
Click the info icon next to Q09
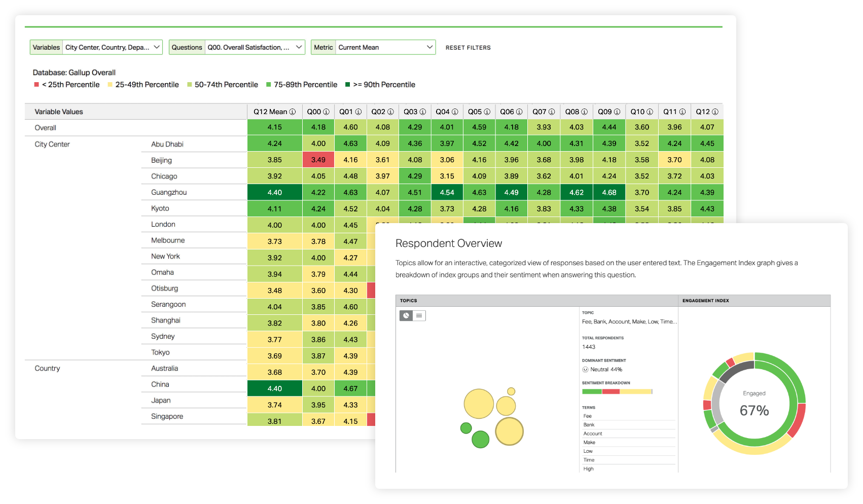[617, 111]
